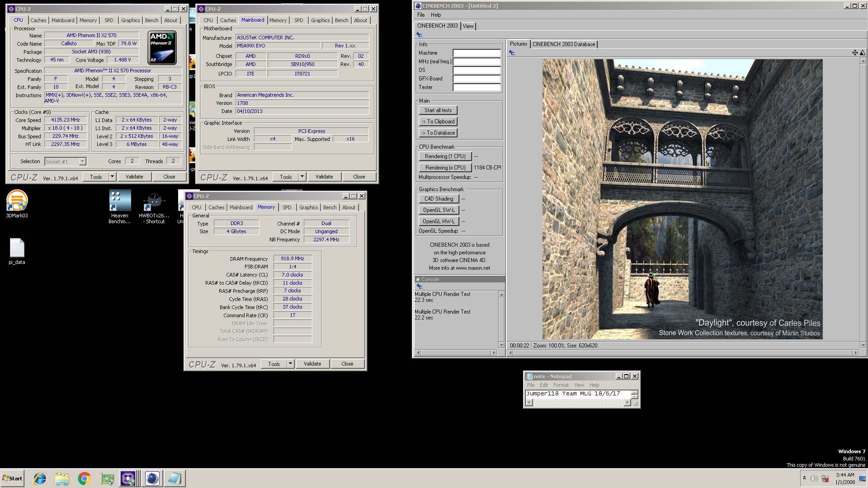Click Console vertical scrollbar down arrow
Screen dimensions: 868x488
[501, 345]
